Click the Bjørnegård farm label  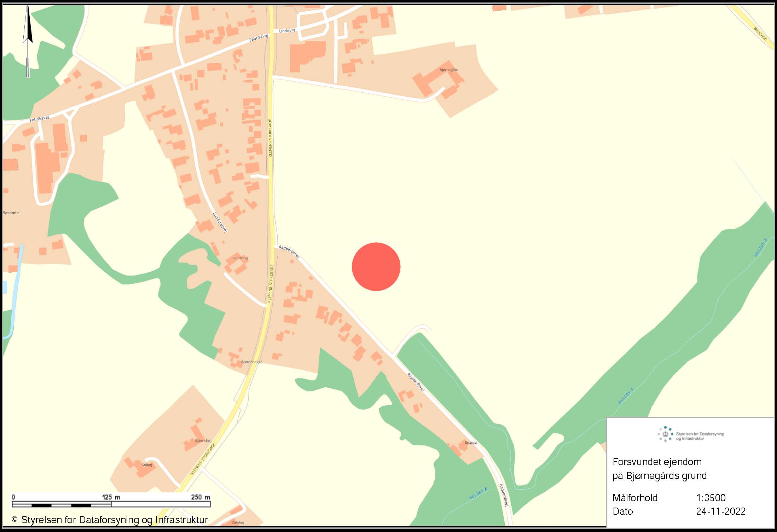[448, 70]
